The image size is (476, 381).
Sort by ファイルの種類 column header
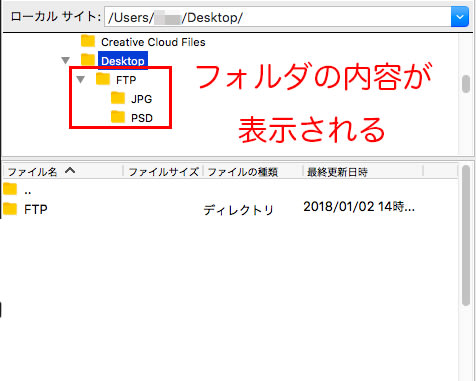pos(253,172)
